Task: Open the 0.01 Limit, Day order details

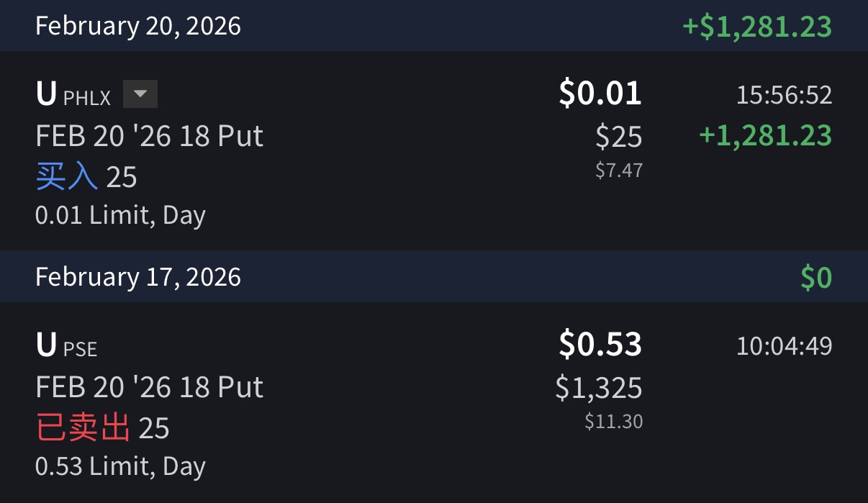Action: 120,215
